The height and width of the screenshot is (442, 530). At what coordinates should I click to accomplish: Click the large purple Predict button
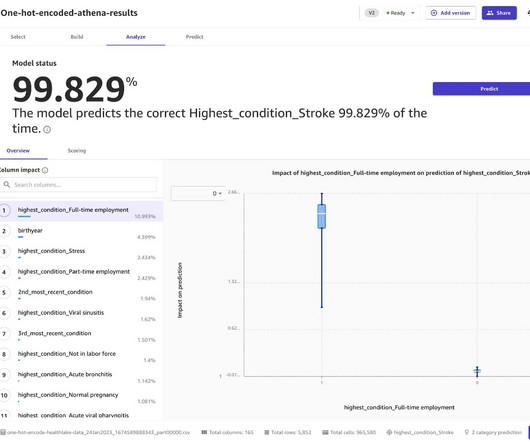click(x=481, y=89)
